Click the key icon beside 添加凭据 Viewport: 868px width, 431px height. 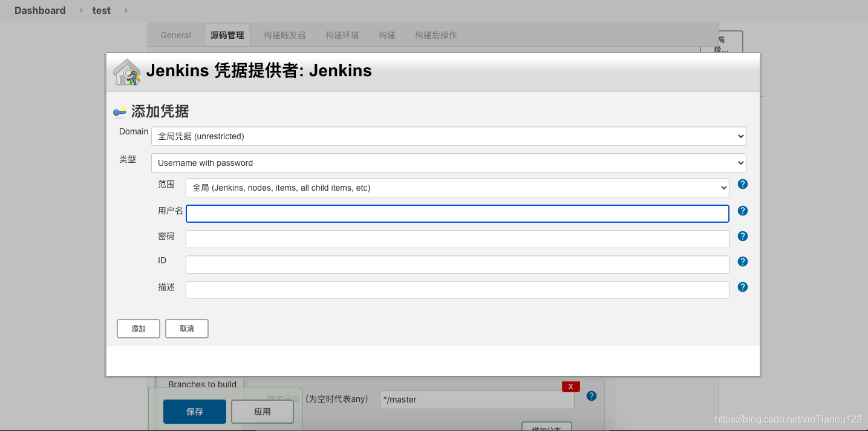click(120, 112)
